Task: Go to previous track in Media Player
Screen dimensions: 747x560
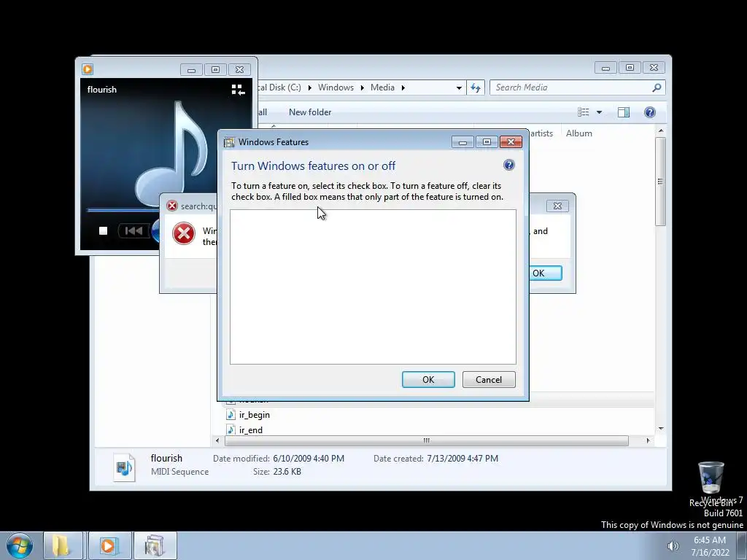Action: click(x=133, y=231)
